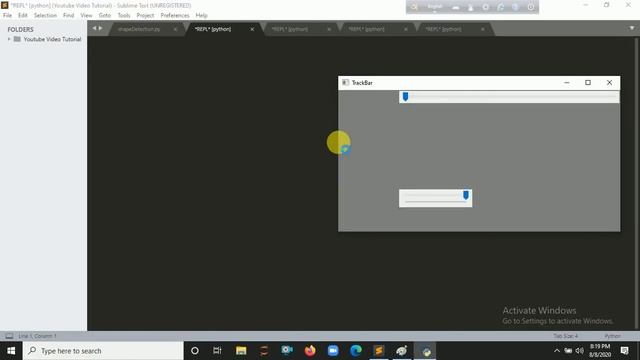Click the Type here to search box

coord(103,351)
